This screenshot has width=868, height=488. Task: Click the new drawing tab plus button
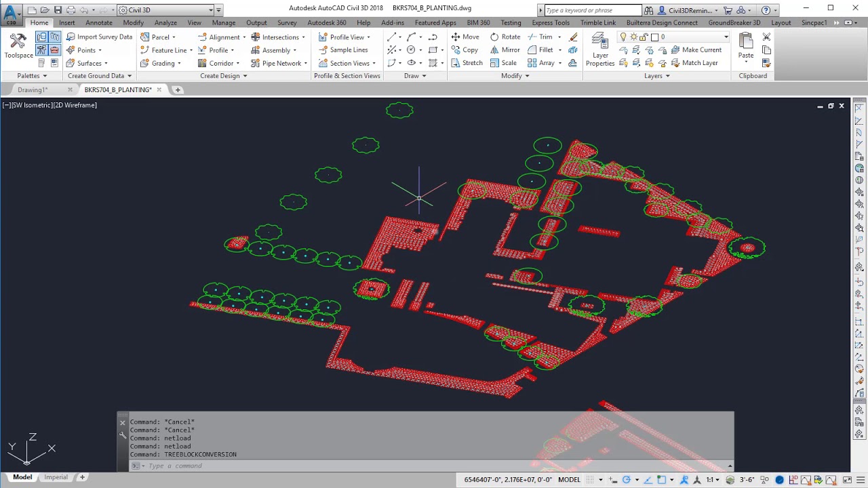click(178, 89)
